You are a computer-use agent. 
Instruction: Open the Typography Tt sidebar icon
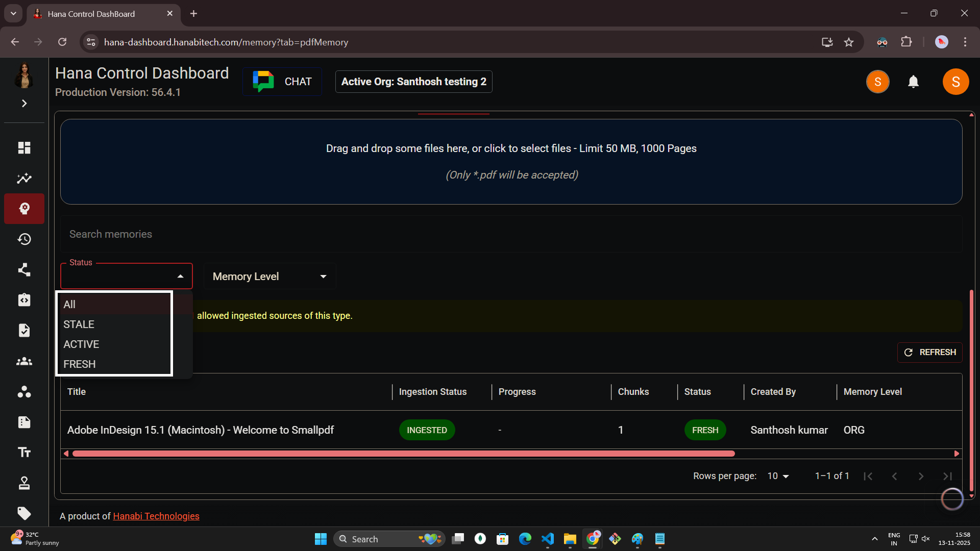pyautogui.click(x=24, y=452)
